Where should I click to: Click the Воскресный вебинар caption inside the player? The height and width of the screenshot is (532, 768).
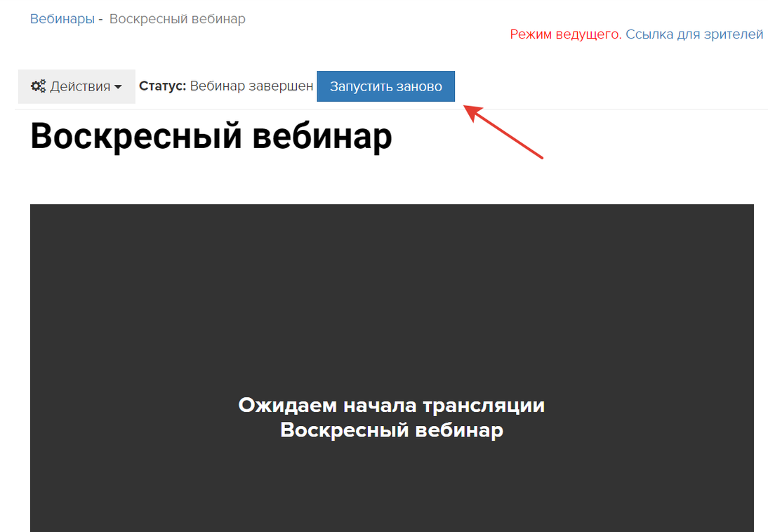tap(391, 430)
